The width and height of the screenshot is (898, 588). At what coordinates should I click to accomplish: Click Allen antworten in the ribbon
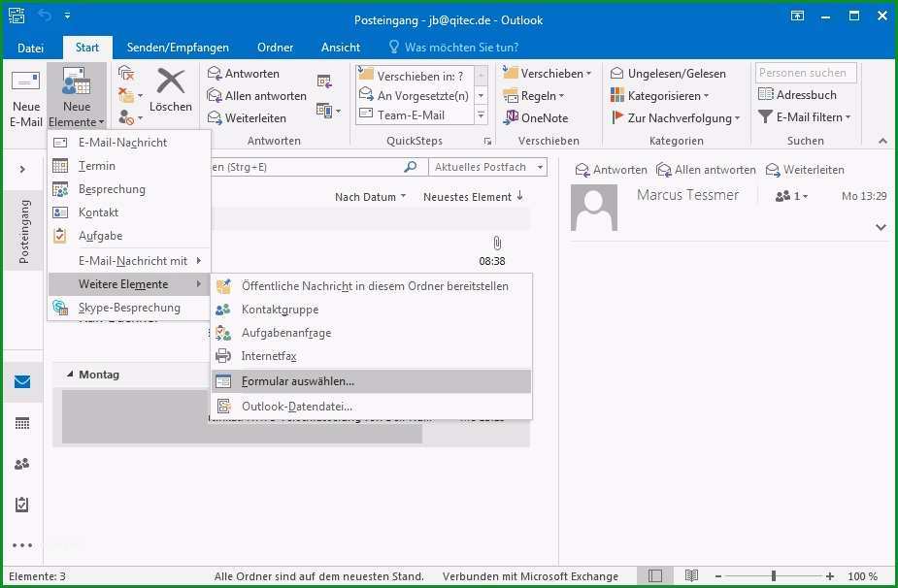click(x=256, y=96)
